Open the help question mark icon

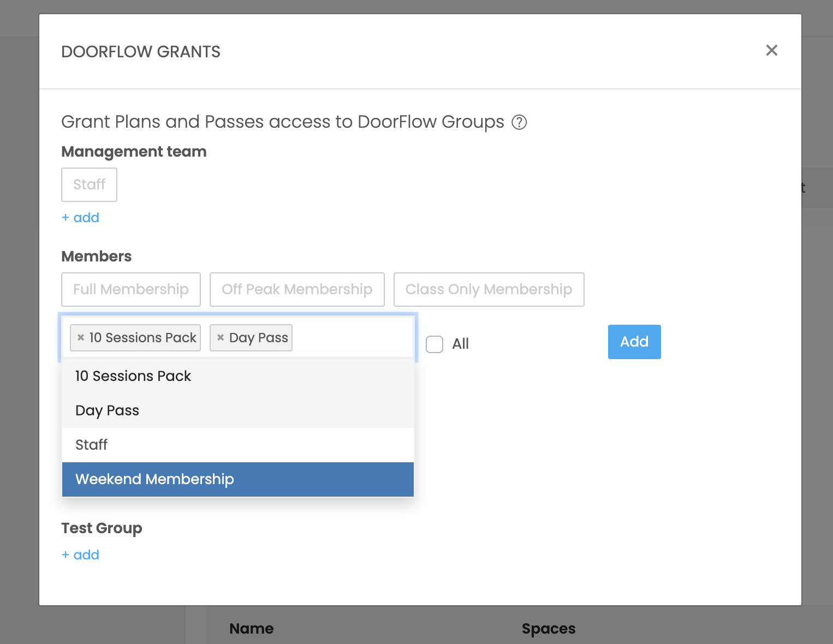(519, 122)
